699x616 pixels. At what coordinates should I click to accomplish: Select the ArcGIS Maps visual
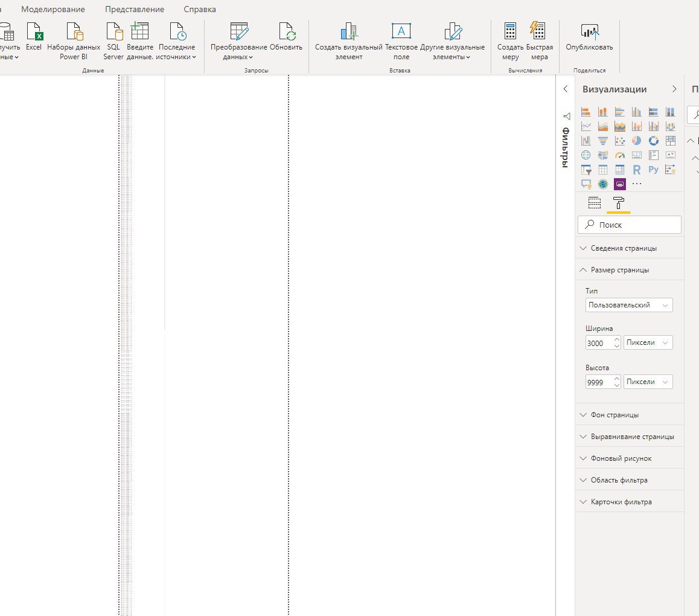point(602,184)
